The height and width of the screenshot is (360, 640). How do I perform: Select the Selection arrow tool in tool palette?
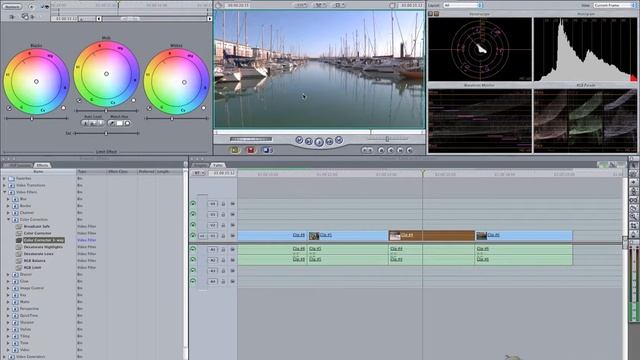[x=633, y=165]
